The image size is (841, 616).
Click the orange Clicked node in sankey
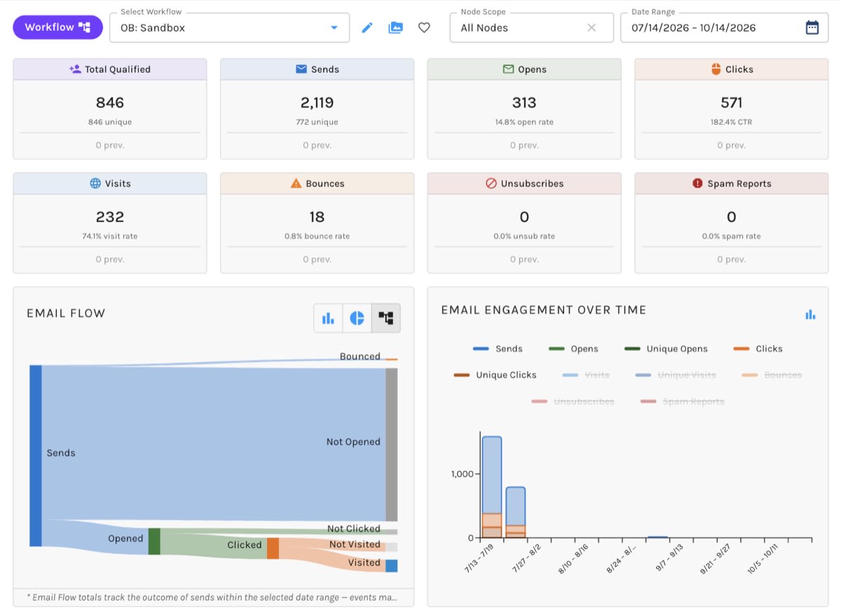[x=273, y=548]
